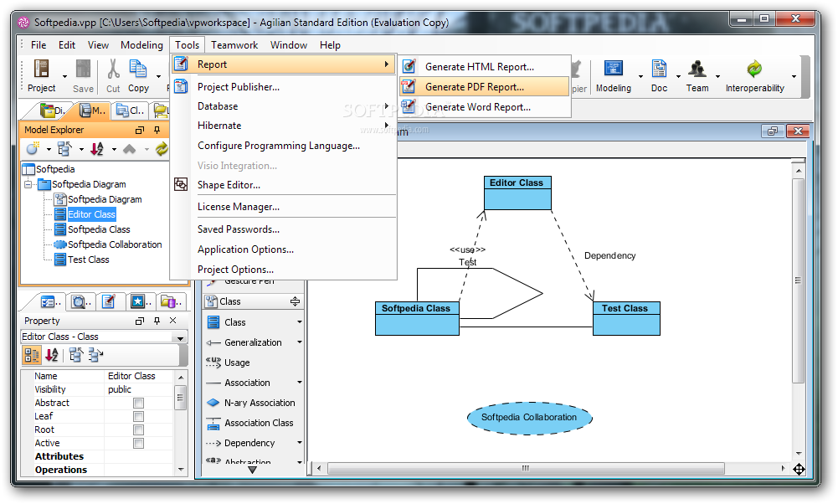The width and height of the screenshot is (838, 504).
Task: Select Test Class in Model Explorer
Action: (88, 260)
